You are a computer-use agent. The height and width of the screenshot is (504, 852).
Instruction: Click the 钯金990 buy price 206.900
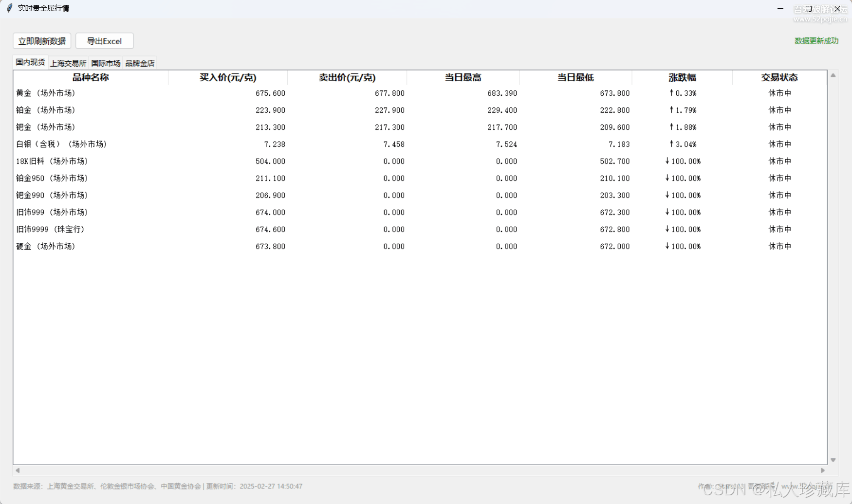(x=270, y=195)
